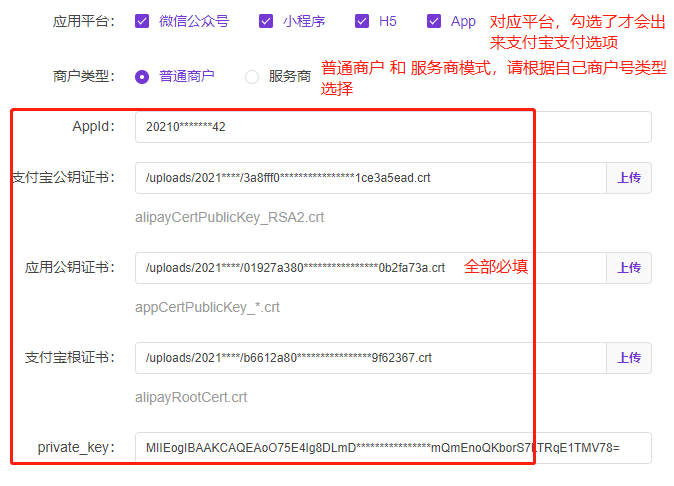Click the alipayCertPublicKey_RSA2.crt hint text
Viewport: 674px width, 486px height.
(x=230, y=217)
